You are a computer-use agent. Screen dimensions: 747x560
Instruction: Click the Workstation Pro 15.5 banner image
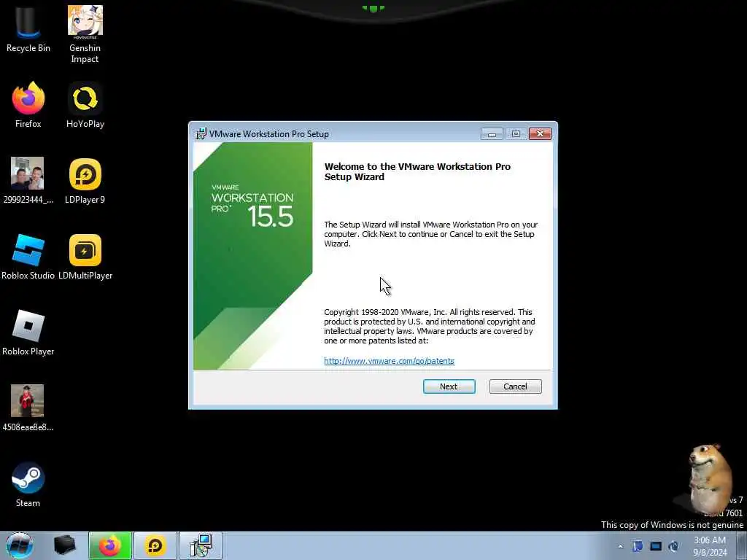click(x=252, y=256)
